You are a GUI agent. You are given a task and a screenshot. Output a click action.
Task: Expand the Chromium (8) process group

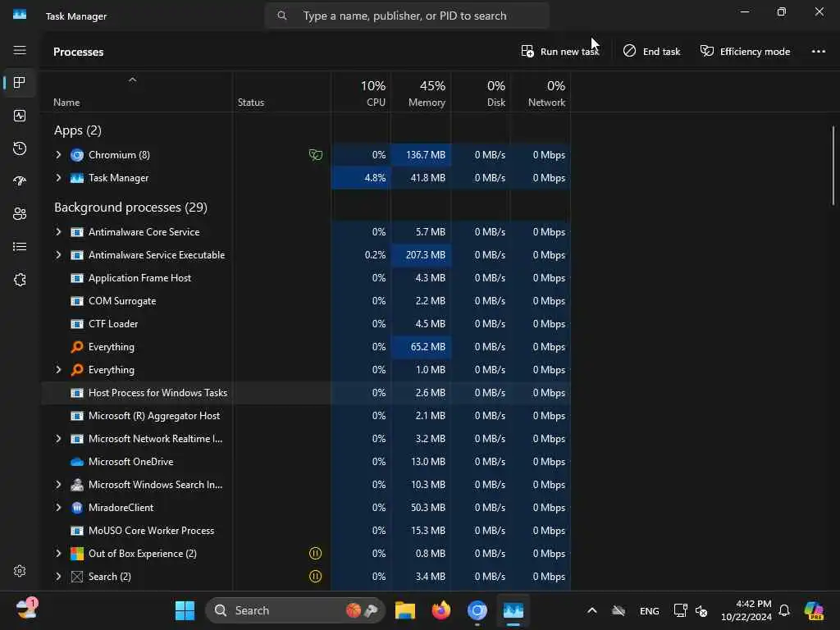[58, 155]
